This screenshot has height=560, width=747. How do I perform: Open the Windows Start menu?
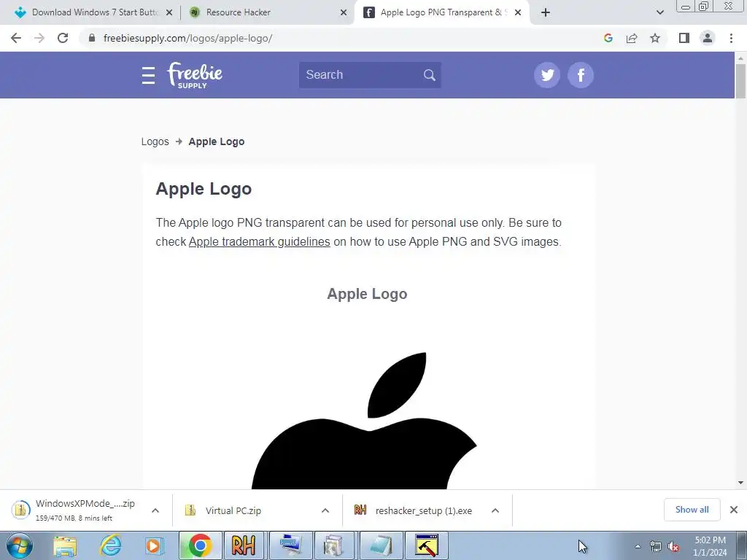pyautogui.click(x=19, y=545)
